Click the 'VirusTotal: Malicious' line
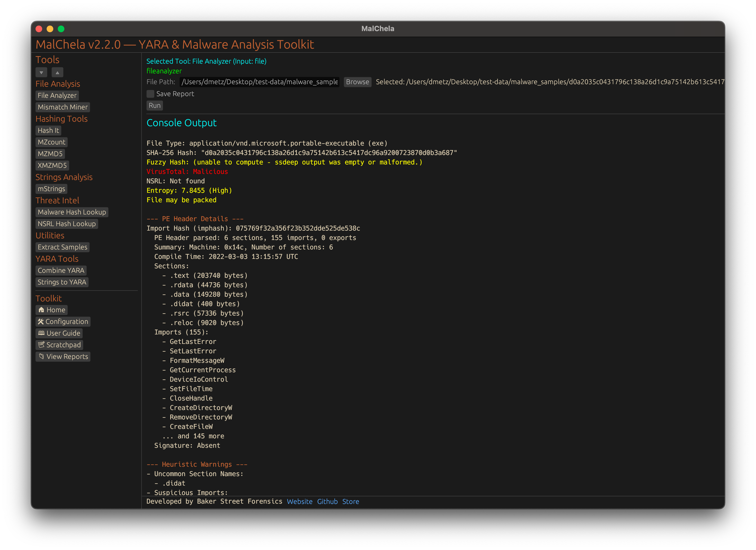The image size is (756, 550). pos(187,172)
